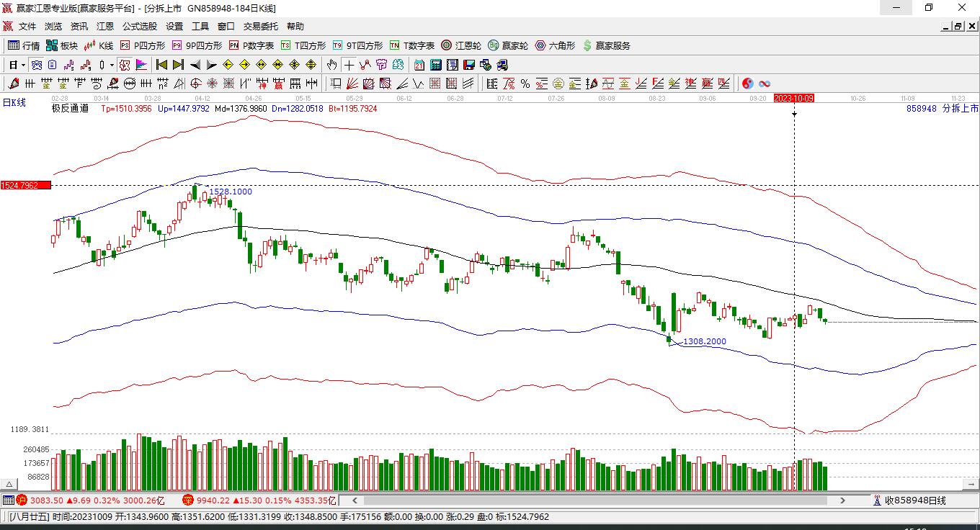Click the 日K线 period label

14,103
